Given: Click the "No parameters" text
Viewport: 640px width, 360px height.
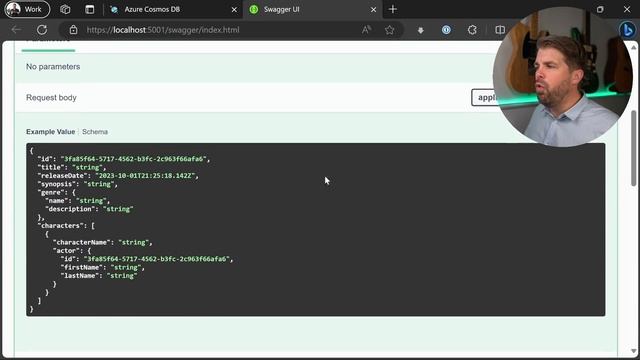Looking at the screenshot, I should (53, 67).
